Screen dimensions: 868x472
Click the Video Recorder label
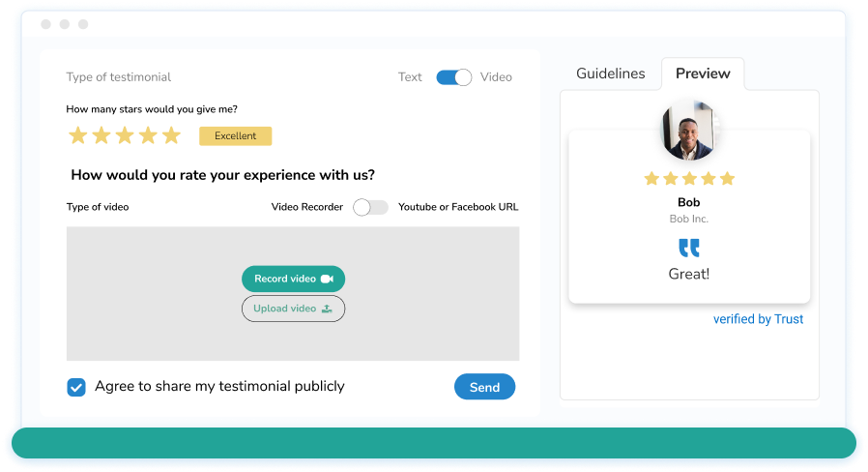[307, 207]
